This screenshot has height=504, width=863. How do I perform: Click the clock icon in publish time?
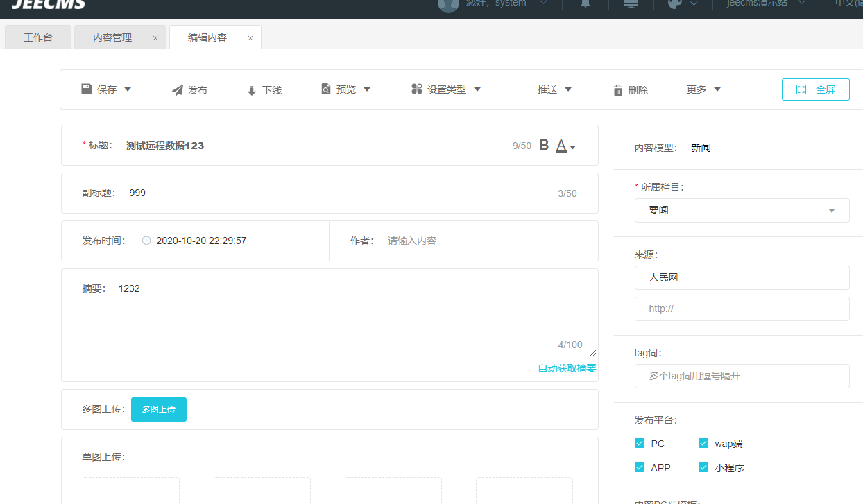pyautogui.click(x=146, y=241)
